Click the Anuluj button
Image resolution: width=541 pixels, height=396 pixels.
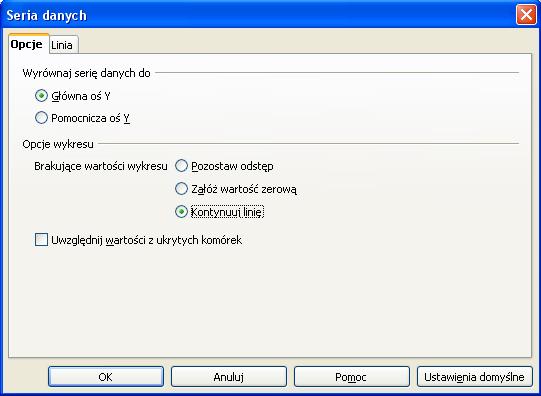pos(229,377)
